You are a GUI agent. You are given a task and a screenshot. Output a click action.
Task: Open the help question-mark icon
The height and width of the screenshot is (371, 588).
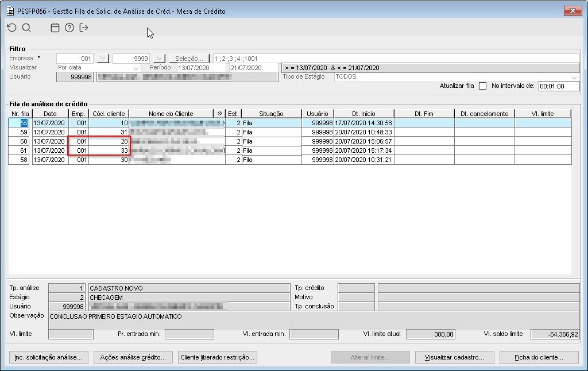pos(69,28)
